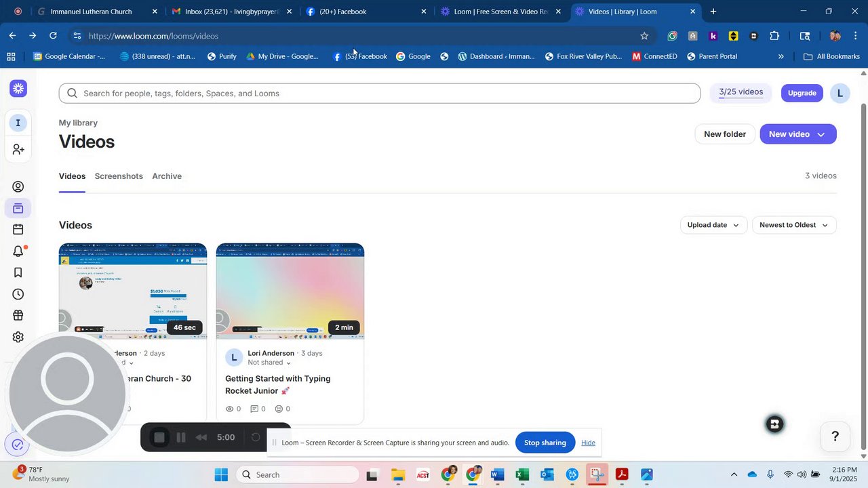This screenshot has width=868, height=488.
Task: Select the Videos tab in library
Action: coord(72,176)
